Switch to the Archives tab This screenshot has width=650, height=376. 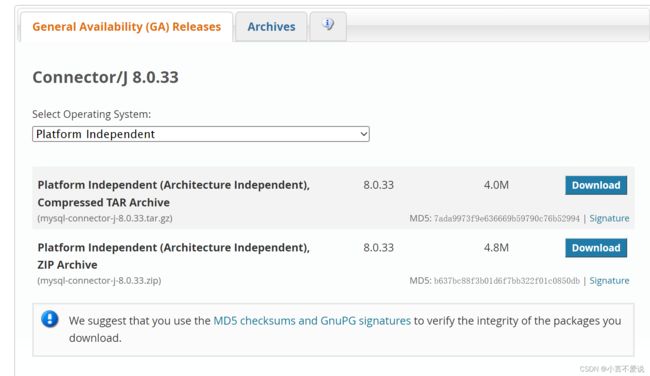click(271, 27)
